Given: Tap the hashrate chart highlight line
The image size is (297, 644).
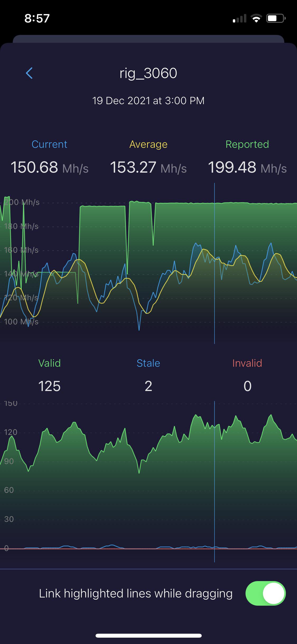Looking at the screenshot, I should point(214,263).
